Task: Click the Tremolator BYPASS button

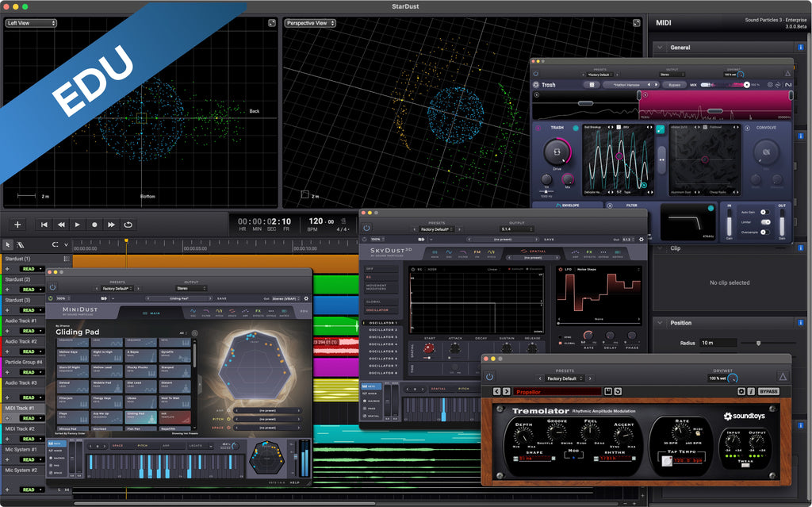Action: tap(768, 391)
